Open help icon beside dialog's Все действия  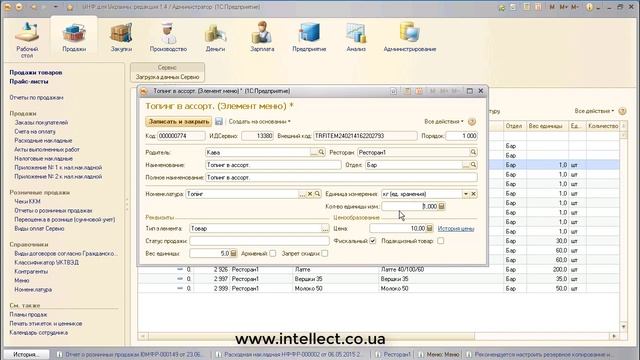coord(472,122)
